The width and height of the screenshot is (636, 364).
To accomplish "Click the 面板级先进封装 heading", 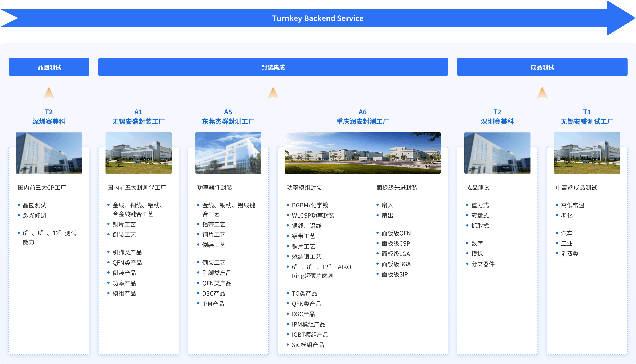I will tap(397, 188).
